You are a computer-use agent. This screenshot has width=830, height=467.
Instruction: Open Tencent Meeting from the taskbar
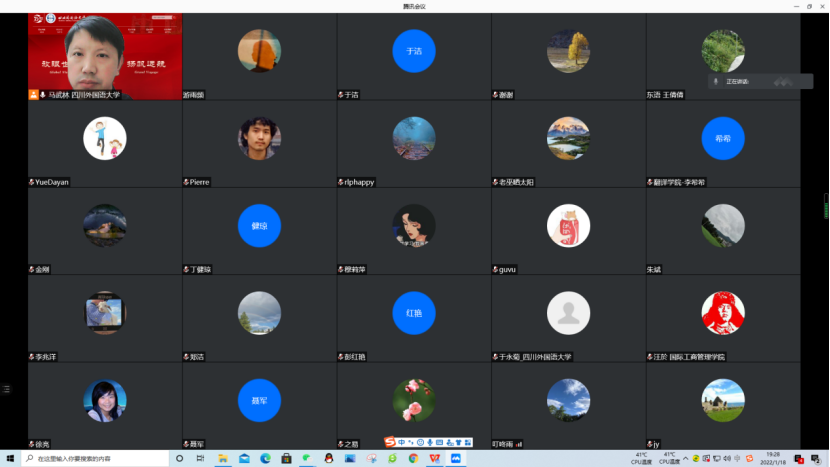click(x=455, y=459)
